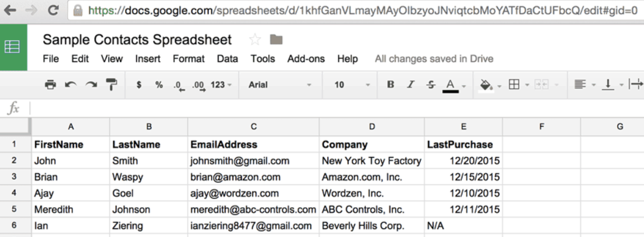Open the font size dropdown
Image resolution: width=644 pixels, height=237 pixels.
(x=352, y=85)
